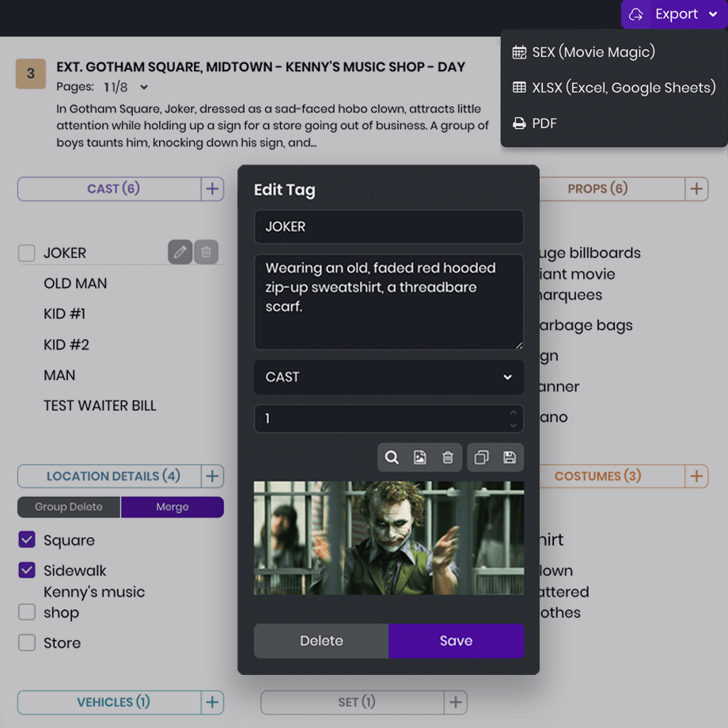The height and width of the screenshot is (728, 728).
Task: Choose XLSX (Excel, Google Sheets) export
Action: [x=614, y=88]
